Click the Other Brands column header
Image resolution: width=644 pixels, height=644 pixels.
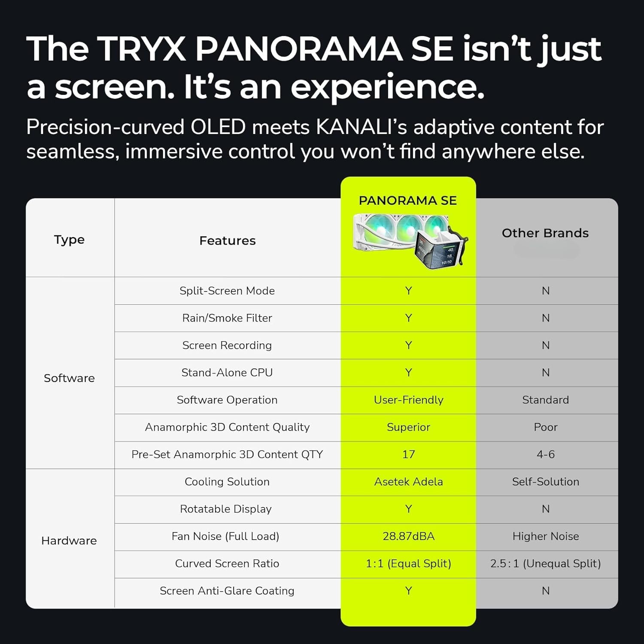[545, 233]
